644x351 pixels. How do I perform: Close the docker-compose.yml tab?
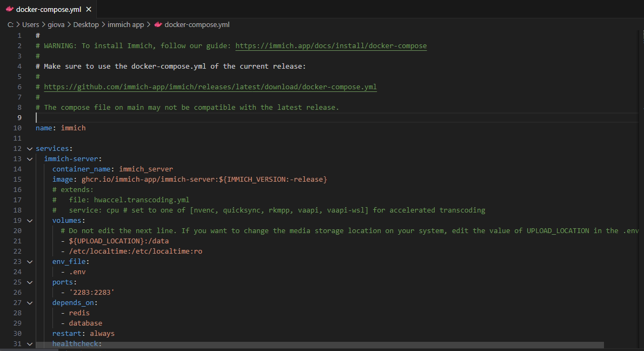point(88,9)
